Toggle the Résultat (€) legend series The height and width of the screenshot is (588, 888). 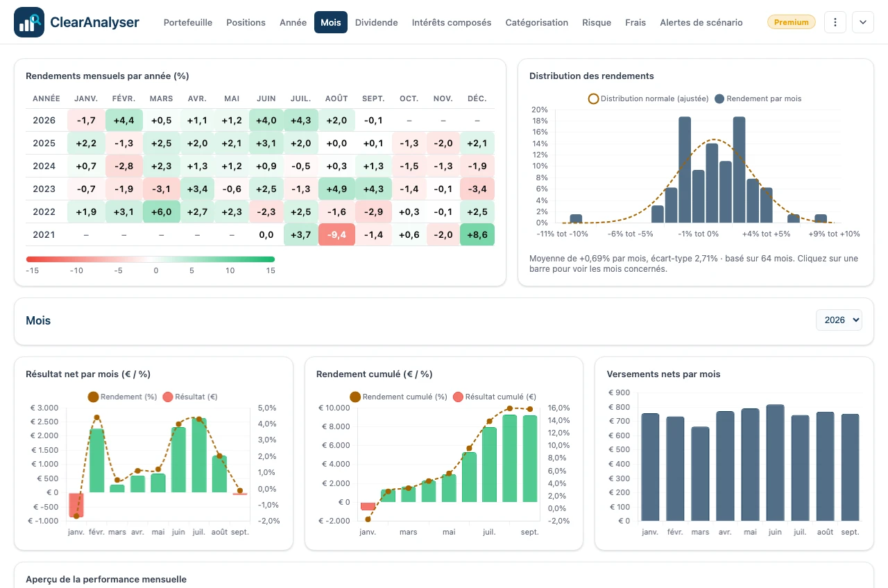coord(189,397)
